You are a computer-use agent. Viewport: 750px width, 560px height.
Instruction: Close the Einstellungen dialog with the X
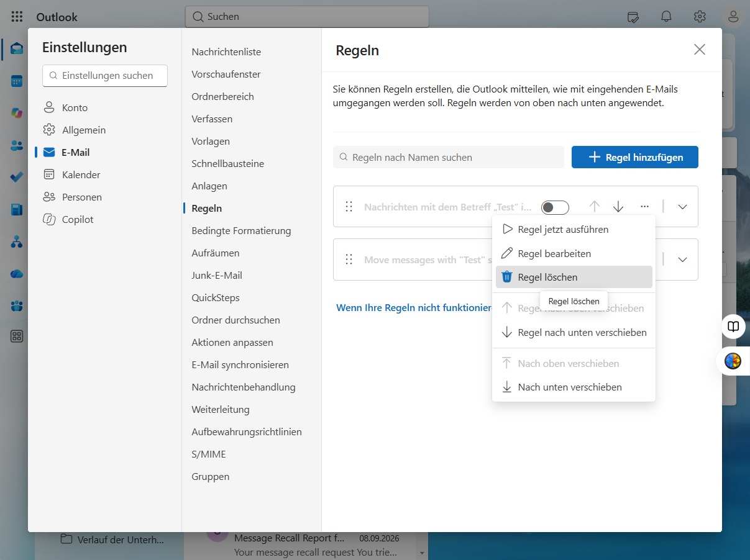click(x=700, y=50)
